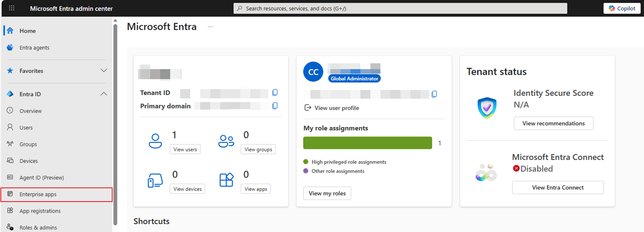Click the Devices icon in sidebar
This screenshot has width=644, height=232.
(10, 161)
